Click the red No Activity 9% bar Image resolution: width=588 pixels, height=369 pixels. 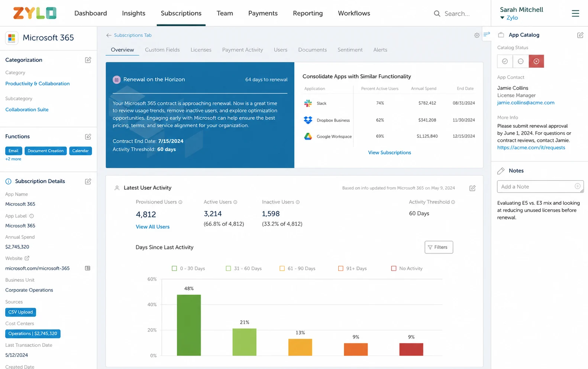[x=411, y=349]
